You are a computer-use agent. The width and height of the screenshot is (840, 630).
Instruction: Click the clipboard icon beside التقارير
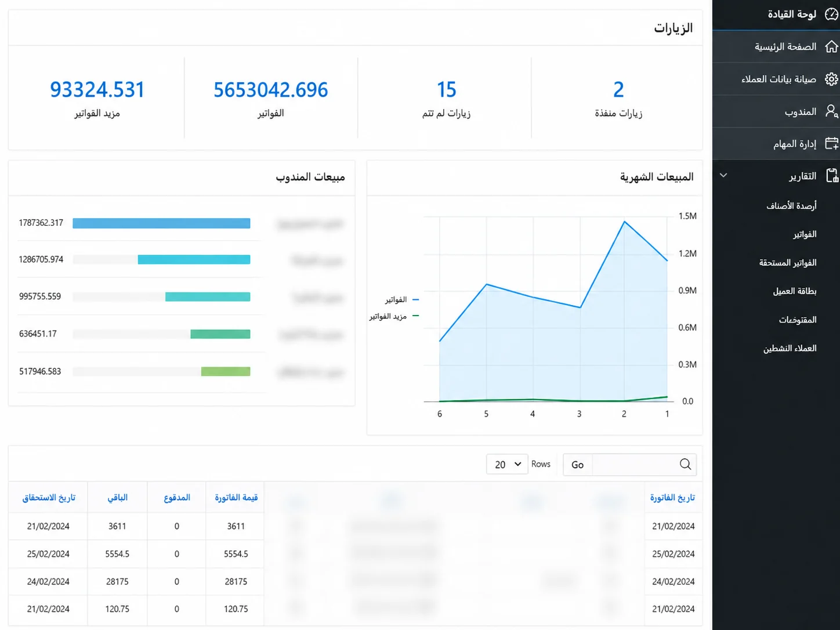[831, 176]
